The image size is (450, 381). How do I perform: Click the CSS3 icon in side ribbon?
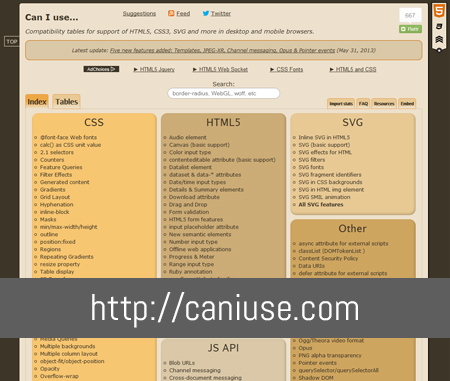(439, 26)
